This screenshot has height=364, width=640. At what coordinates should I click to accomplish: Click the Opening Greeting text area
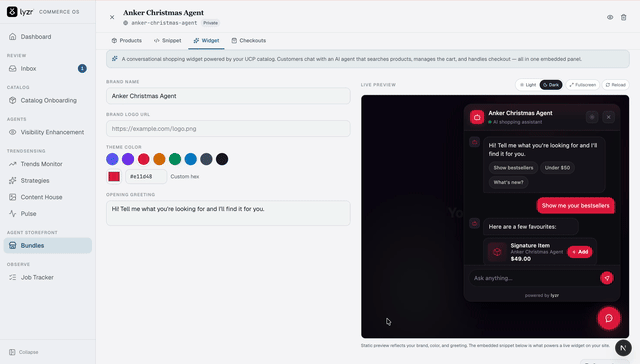(228, 213)
